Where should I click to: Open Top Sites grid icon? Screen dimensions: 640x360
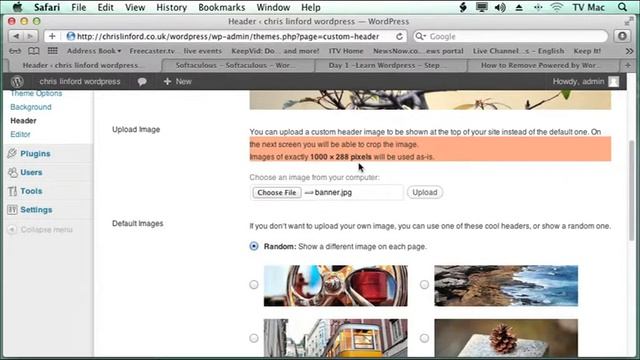53,51
